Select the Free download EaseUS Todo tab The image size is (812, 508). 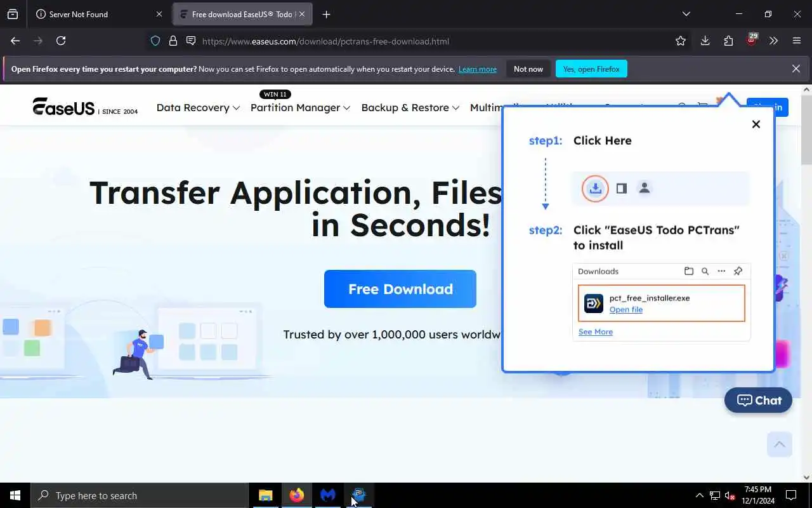tap(242, 14)
